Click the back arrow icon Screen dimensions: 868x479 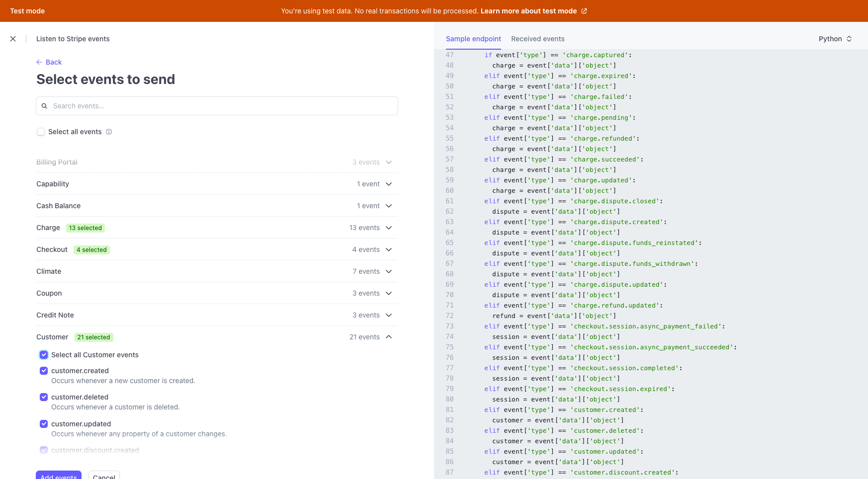pyautogui.click(x=39, y=62)
